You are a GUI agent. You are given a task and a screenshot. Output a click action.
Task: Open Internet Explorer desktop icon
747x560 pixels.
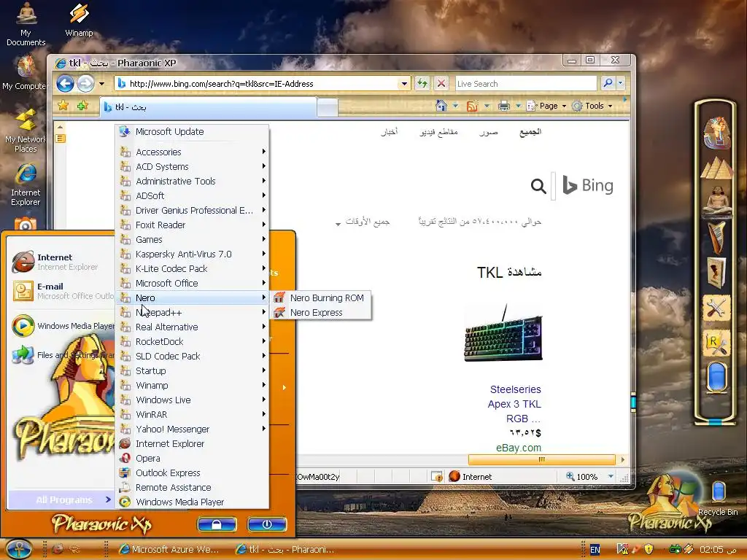pos(26,184)
